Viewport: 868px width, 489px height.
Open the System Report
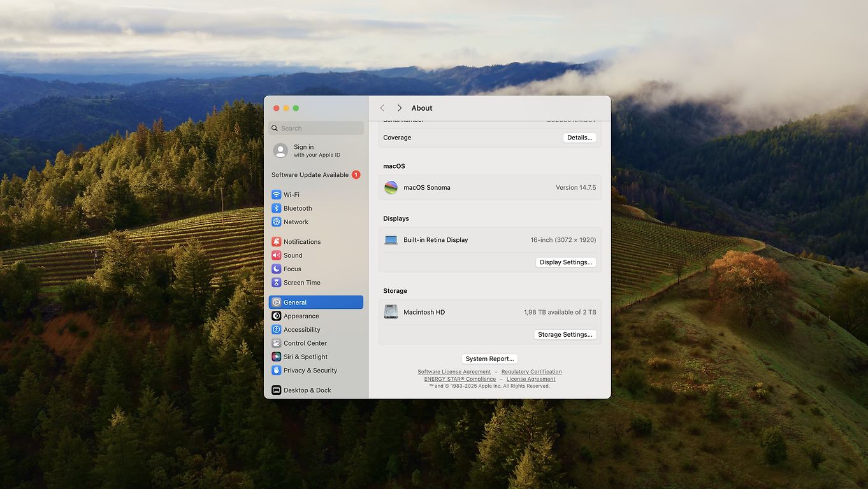tap(489, 359)
